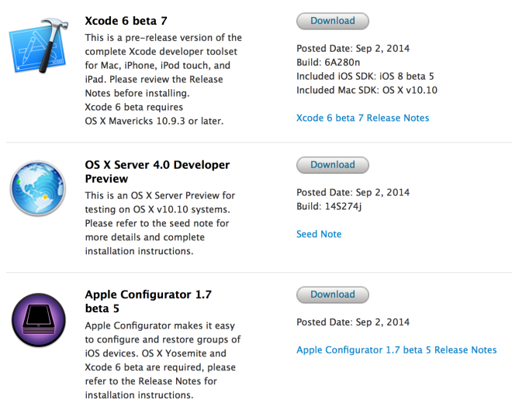The width and height of the screenshot is (512, 420).
Task: Click the Xcode 6 beta 7 heading
Action: tap(126, 20)
